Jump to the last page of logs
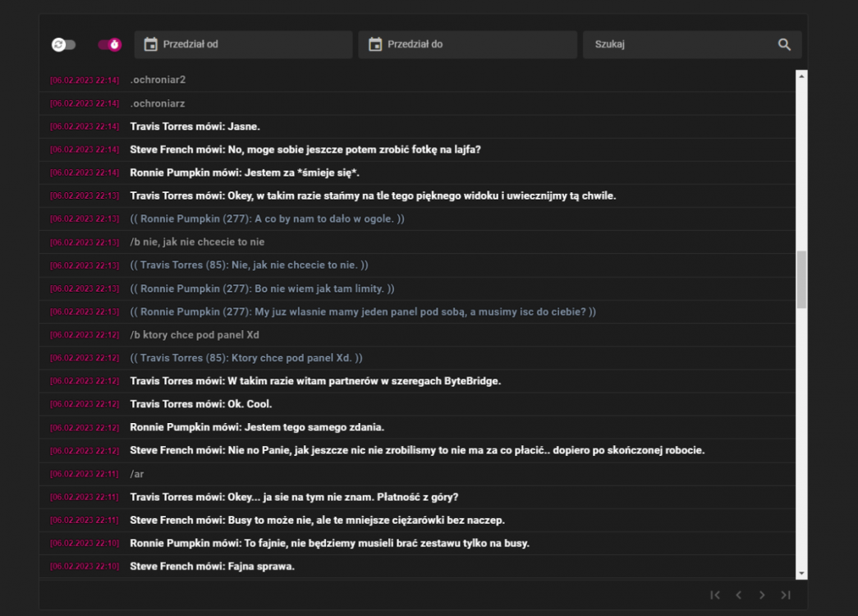The width and height of the screenshot is (858, 616). pos(786,595)
